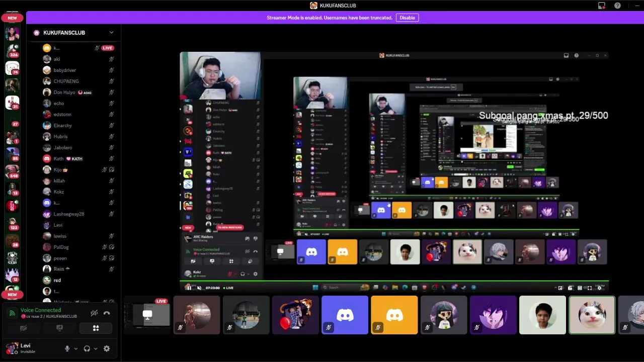Toggle noise suppression in voice panel
This screenshot has height=362, width=644.
point(94,313)
